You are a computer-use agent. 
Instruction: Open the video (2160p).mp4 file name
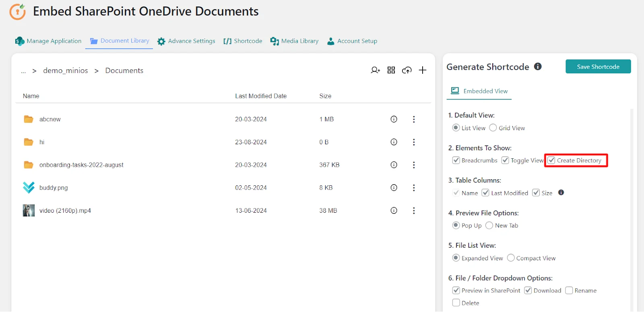click(x=65, y=211)
